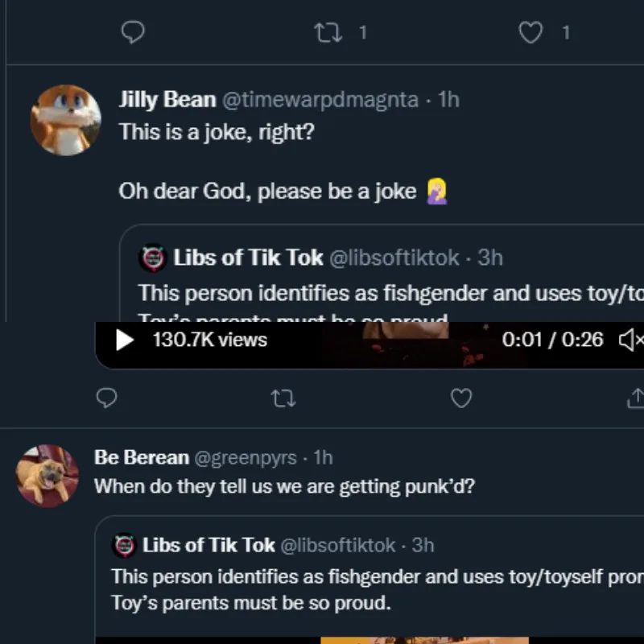Visit @greenpyrs handle
The width and height of the screenshot is (644, 644).
tap(245, 457)
